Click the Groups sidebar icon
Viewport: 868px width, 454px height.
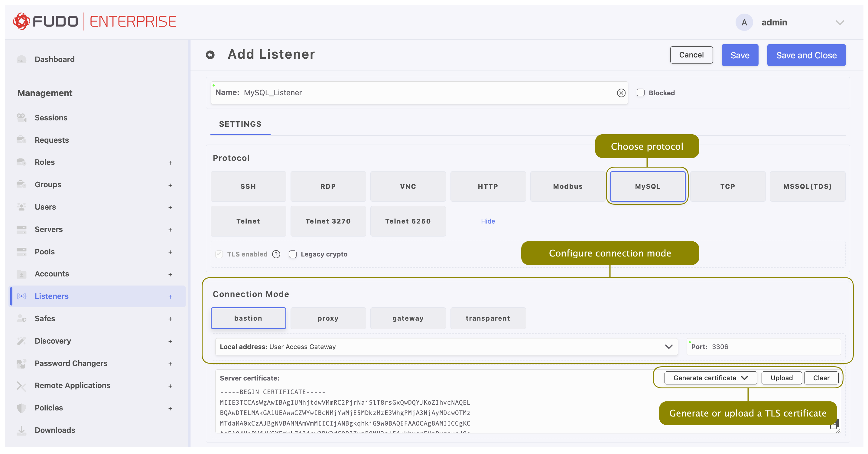[21, 185]
